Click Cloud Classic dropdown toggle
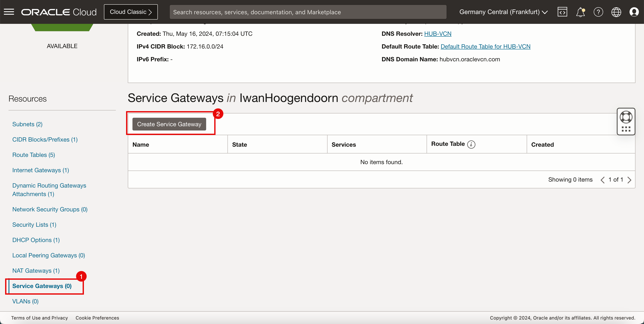Image resolution: width=644 pixels, height=324 pixels. [131, 12]
